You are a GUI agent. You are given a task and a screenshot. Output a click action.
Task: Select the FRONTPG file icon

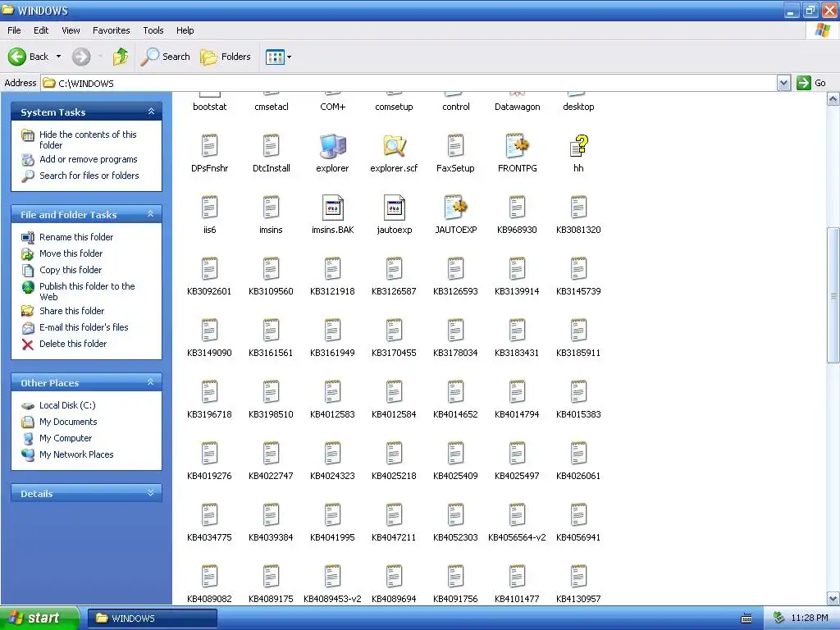517,146
